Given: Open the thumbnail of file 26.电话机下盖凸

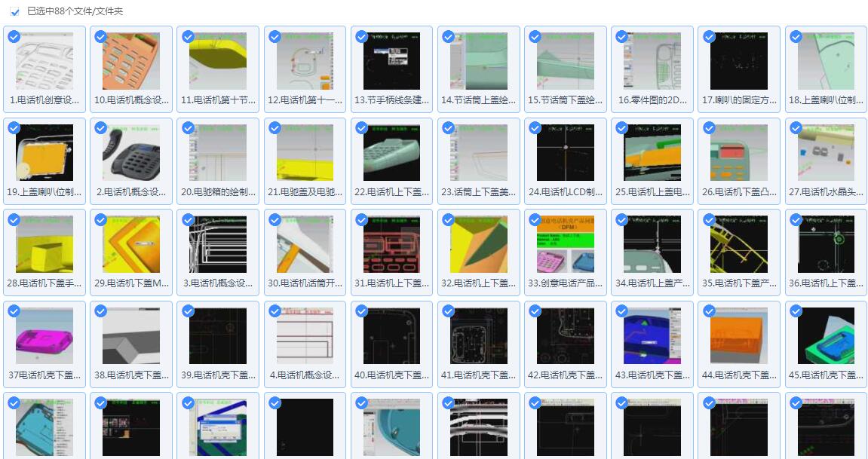Looking at the screenshot, I should point(739,153).
